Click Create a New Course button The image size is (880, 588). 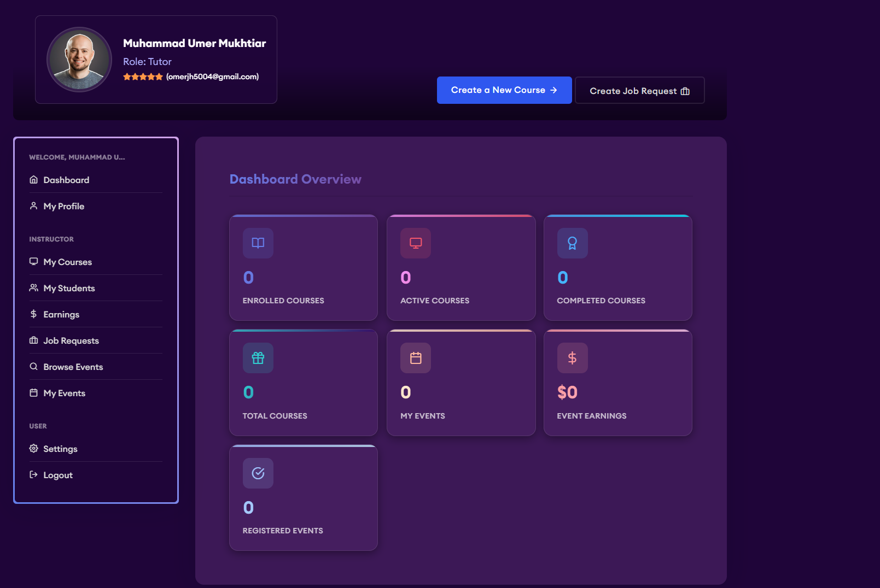pyautogui.click(x=504, y=90)
